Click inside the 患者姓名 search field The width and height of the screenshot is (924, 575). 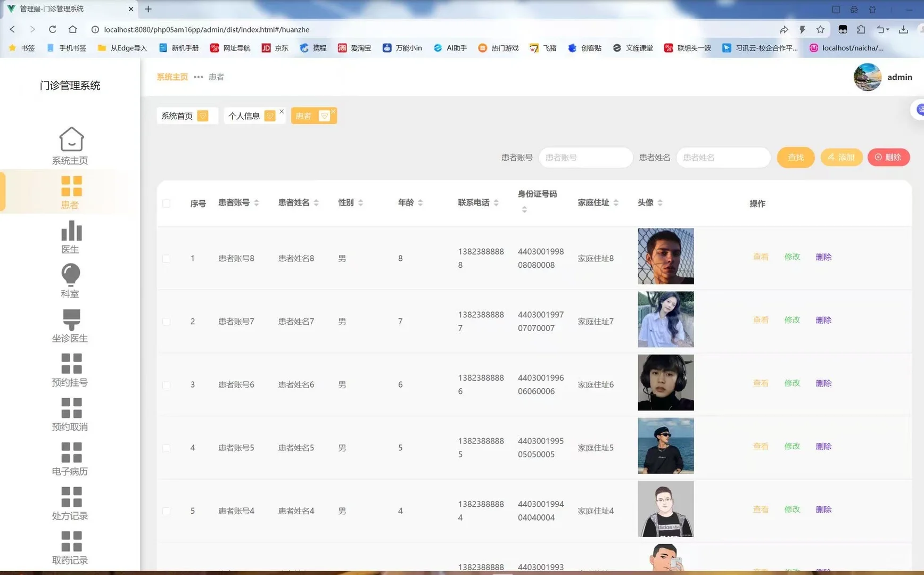point(723,157)
